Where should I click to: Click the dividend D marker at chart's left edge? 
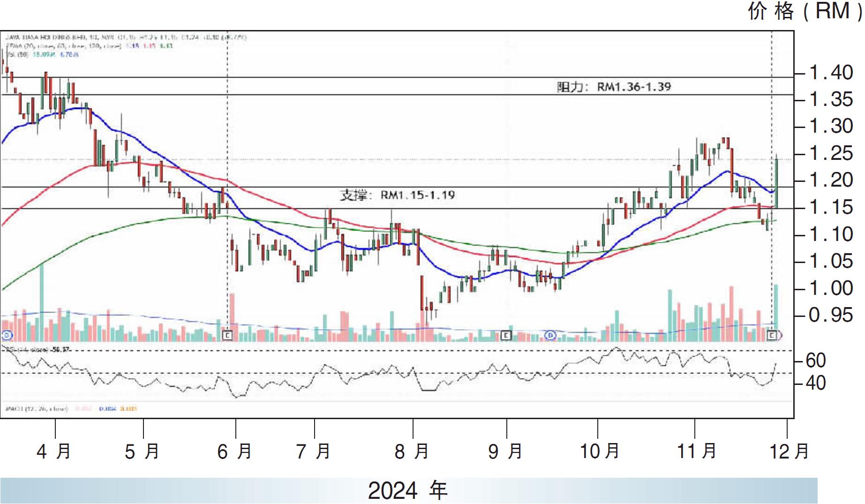[x=6, y=335]
